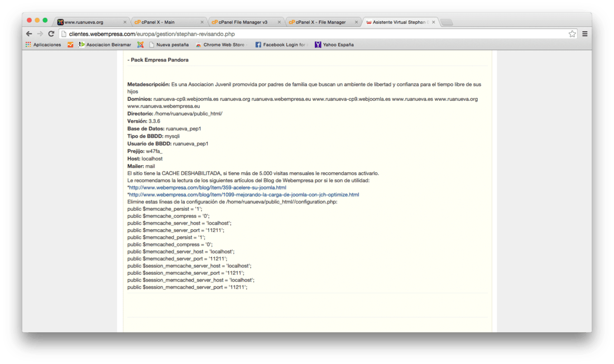Bookmark this page with the star icon
The image size is (614, 364).
[572, 34]
